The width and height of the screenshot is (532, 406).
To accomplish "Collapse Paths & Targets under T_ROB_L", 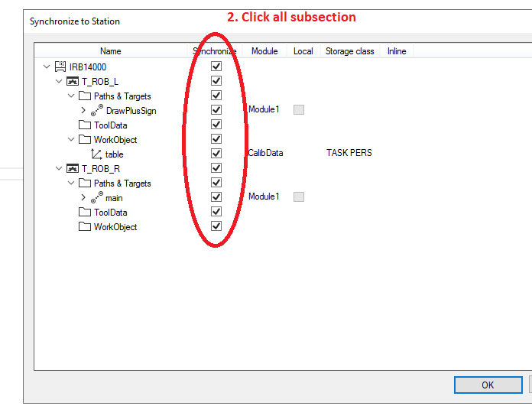I will pos(71,96).
